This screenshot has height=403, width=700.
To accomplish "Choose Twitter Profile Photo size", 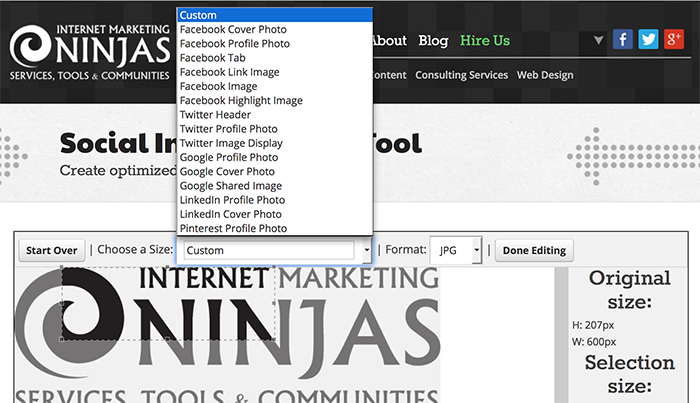I will (x=275, y=129).
